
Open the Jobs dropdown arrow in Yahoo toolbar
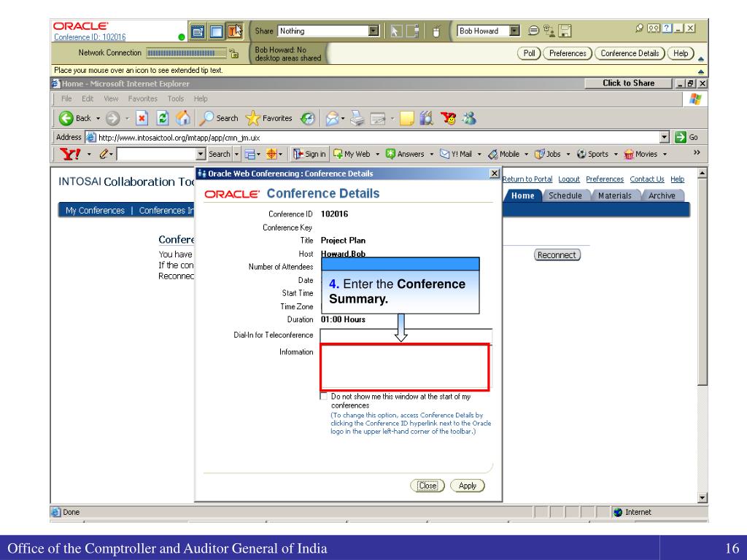pos(568,154)
